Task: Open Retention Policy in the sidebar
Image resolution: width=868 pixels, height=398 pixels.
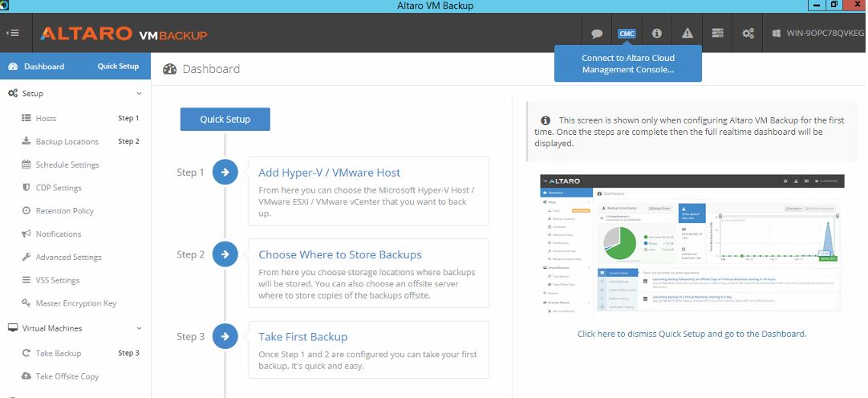Action: 65,211
